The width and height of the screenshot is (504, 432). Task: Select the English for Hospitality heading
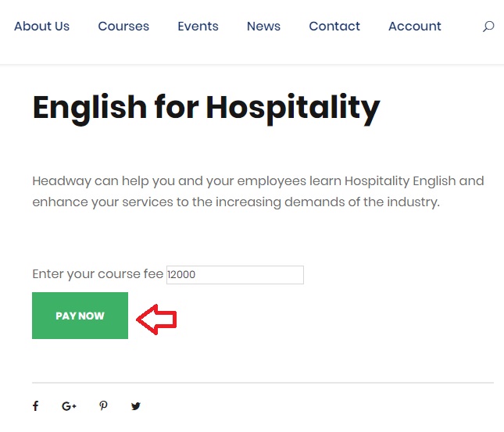point(206,109)
